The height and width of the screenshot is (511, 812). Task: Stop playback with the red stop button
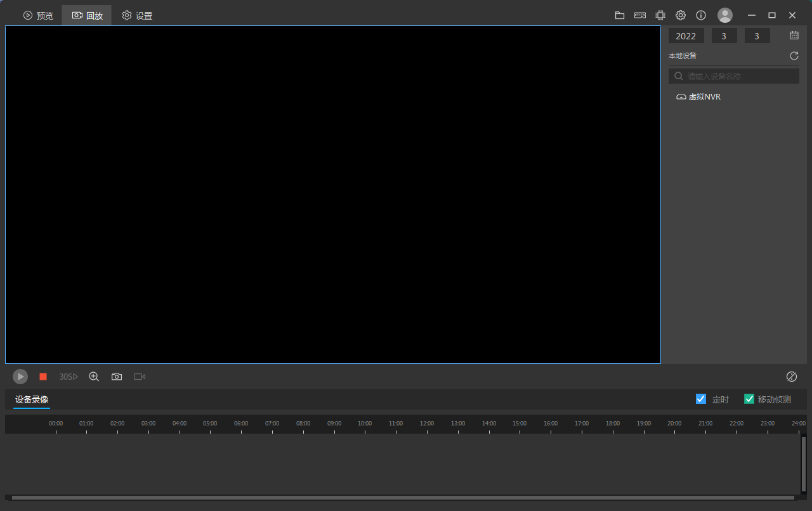click(43, 377)
